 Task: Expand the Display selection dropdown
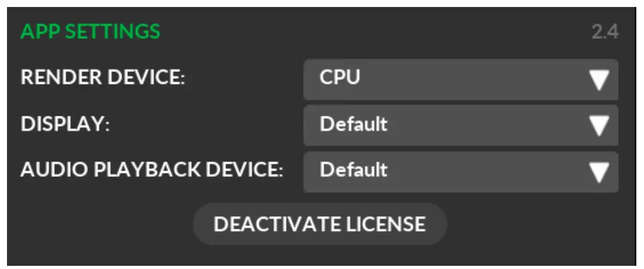click(x=460, y=125)
